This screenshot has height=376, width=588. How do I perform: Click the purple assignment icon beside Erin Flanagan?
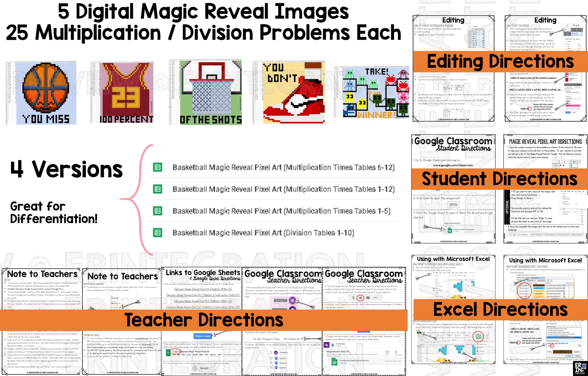tap(327, 345)
